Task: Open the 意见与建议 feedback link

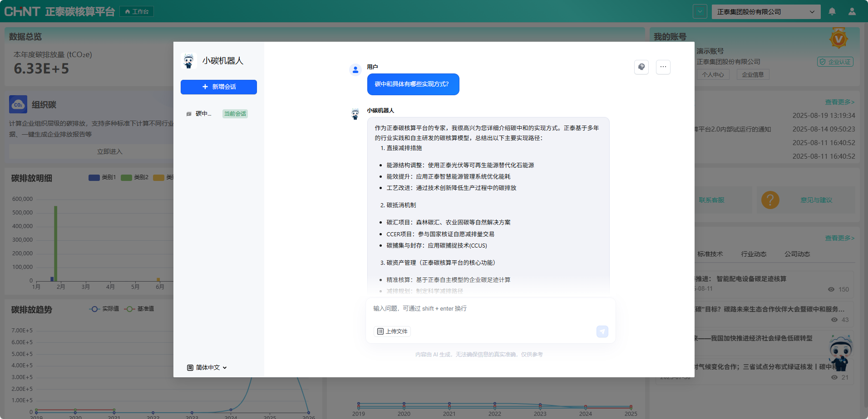Action: coord(816,200)
